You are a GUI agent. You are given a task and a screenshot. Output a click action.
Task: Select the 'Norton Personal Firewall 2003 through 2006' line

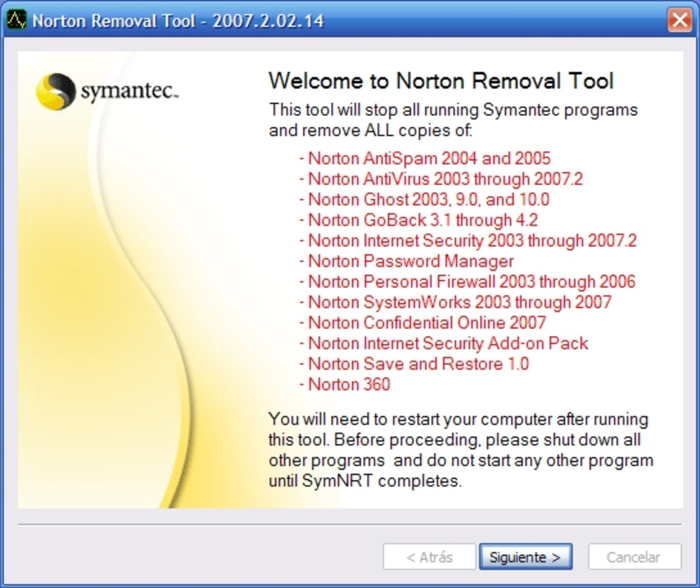(468, 282)
